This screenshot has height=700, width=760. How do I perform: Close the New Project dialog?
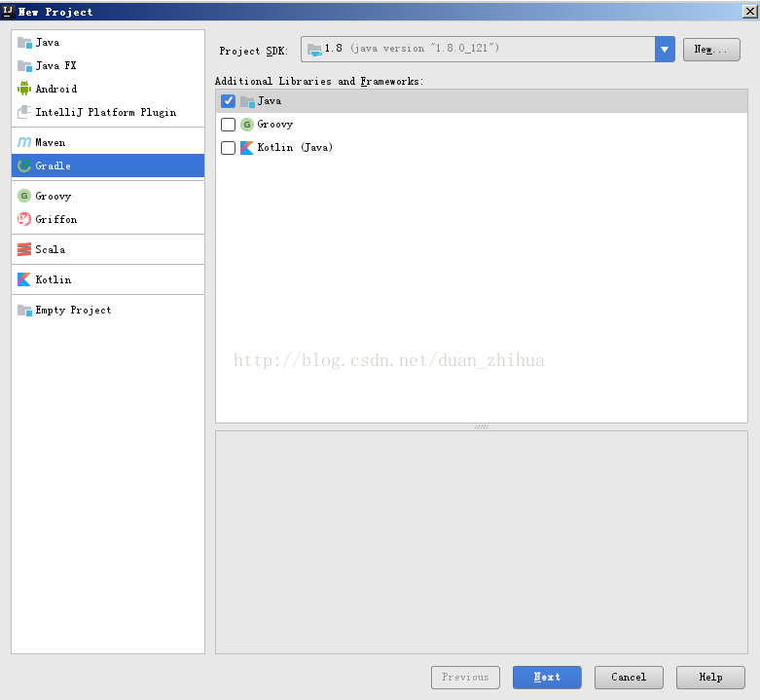point(750,11)
